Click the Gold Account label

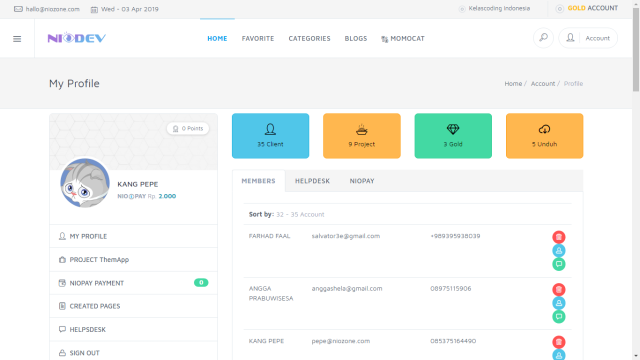pyautogui.click(x=593, y=8)
